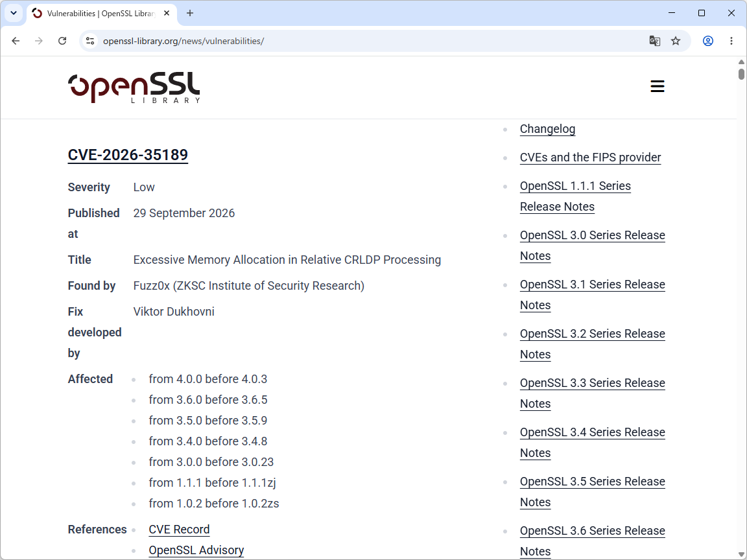Screen dimensions: 747x560
Task: Go back to previous page
Action: click(x=16, y=41)
